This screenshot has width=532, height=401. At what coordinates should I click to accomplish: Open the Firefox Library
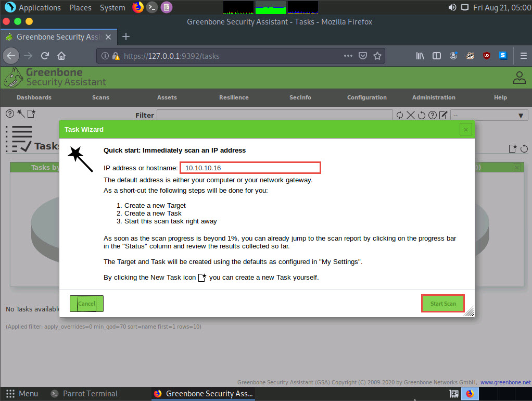coord(420,56)
